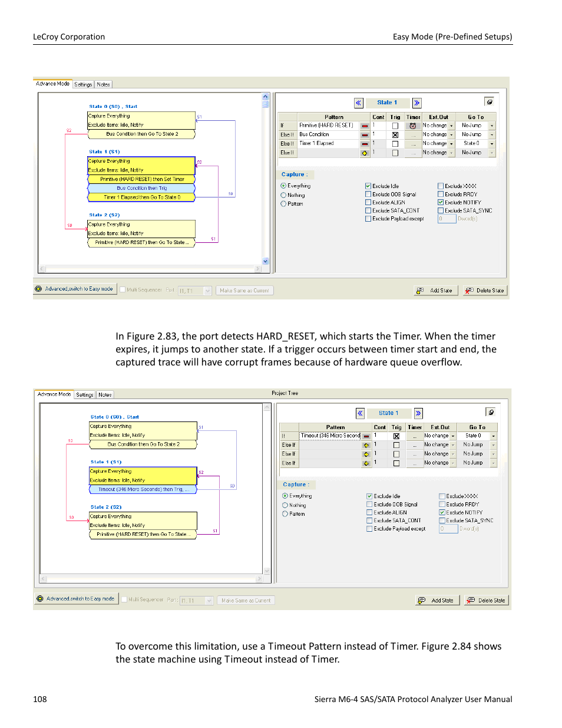
Task: Click next-state arrow beside State 1, second screenshot
Action: [418, 413]
